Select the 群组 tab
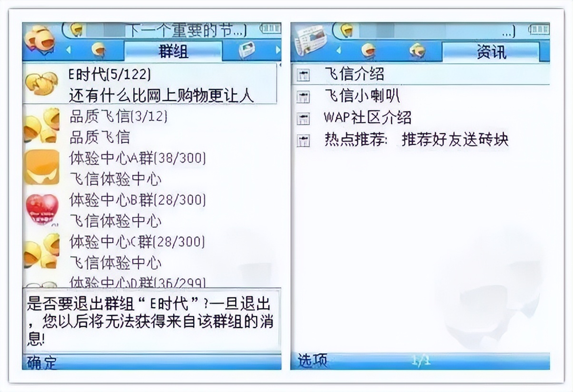This screenshot has height=392, width=573. pos(173,50)
